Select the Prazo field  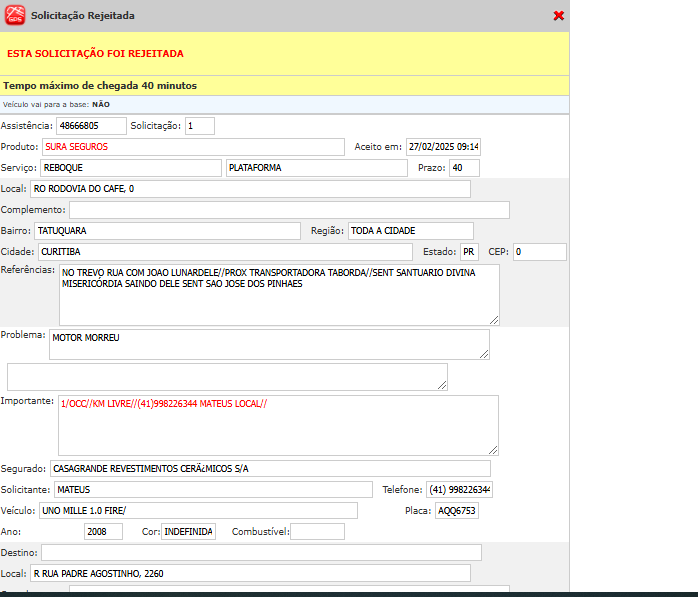click(464, 168)
